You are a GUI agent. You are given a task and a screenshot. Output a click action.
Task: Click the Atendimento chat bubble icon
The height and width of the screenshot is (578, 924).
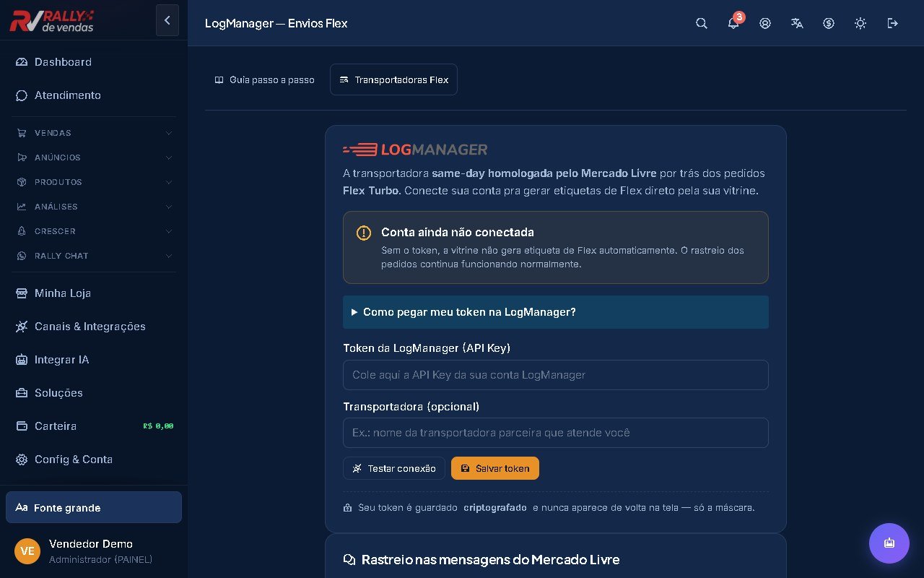click(x=22, y=95)
